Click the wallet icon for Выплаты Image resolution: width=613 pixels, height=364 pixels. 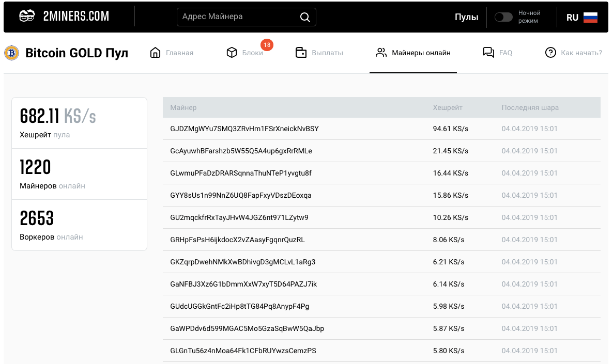point(301,53)
